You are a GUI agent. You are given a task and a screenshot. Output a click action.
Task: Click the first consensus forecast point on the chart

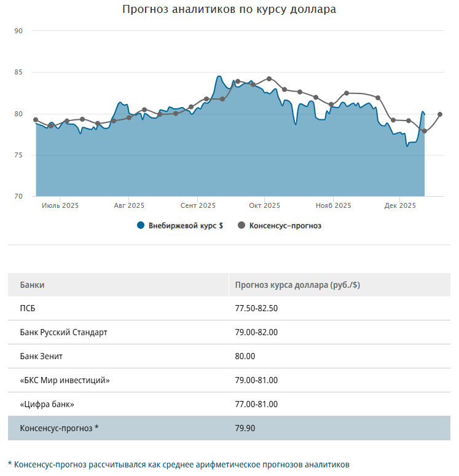[x=36, y=120]
